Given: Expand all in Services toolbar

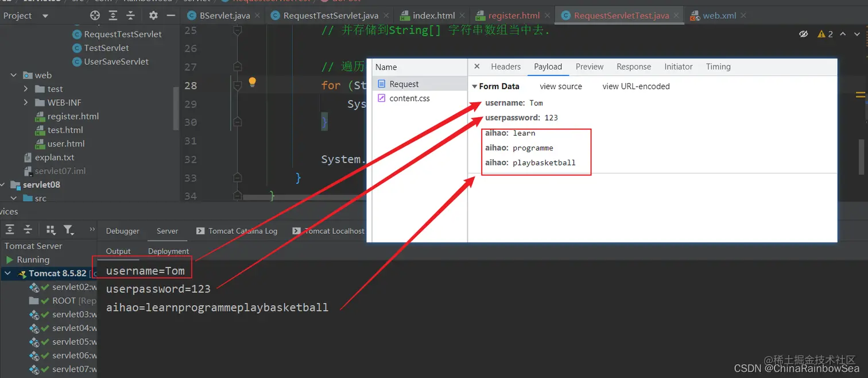Looking at the screenshot, I should coord(10,230).
